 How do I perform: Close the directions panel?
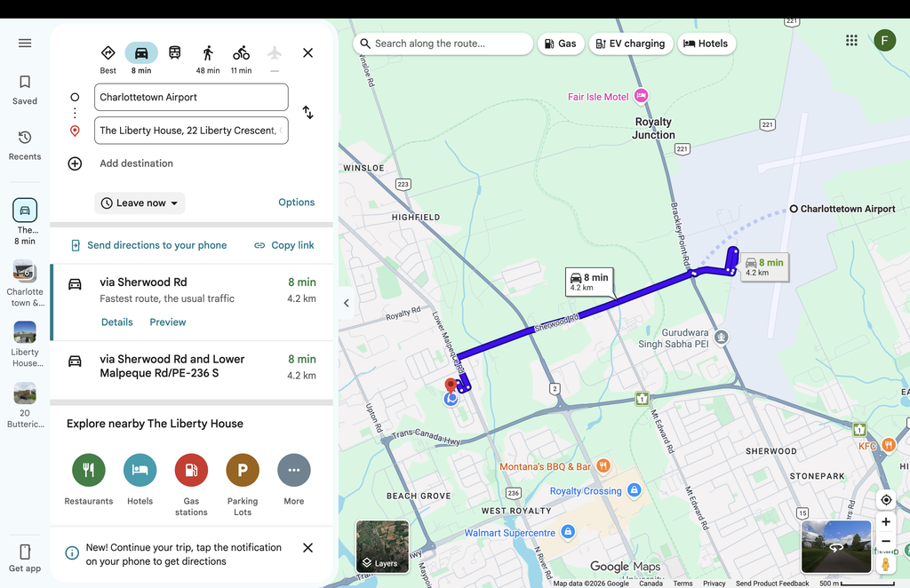pos(307,52)
